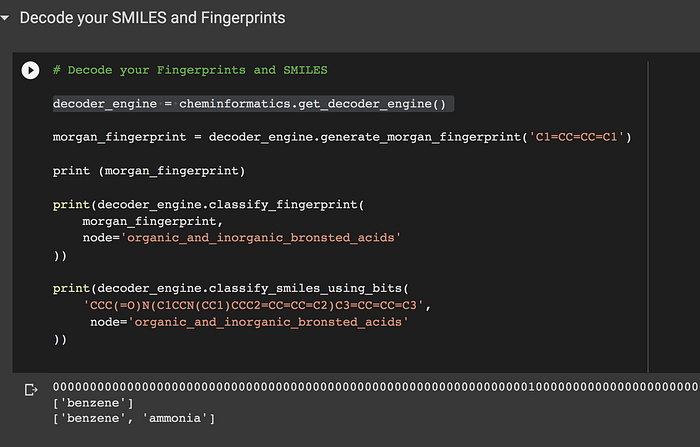Screen dimensions: 700x447
Task: Select the section heading Decode your SMILES and Fingerprints
Action: 152,18
